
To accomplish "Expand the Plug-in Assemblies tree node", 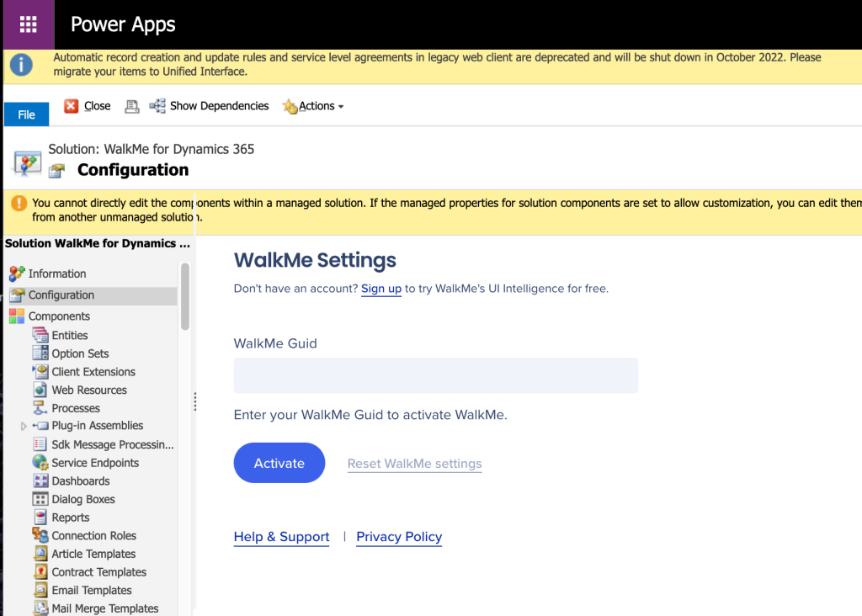I will 24,426.
